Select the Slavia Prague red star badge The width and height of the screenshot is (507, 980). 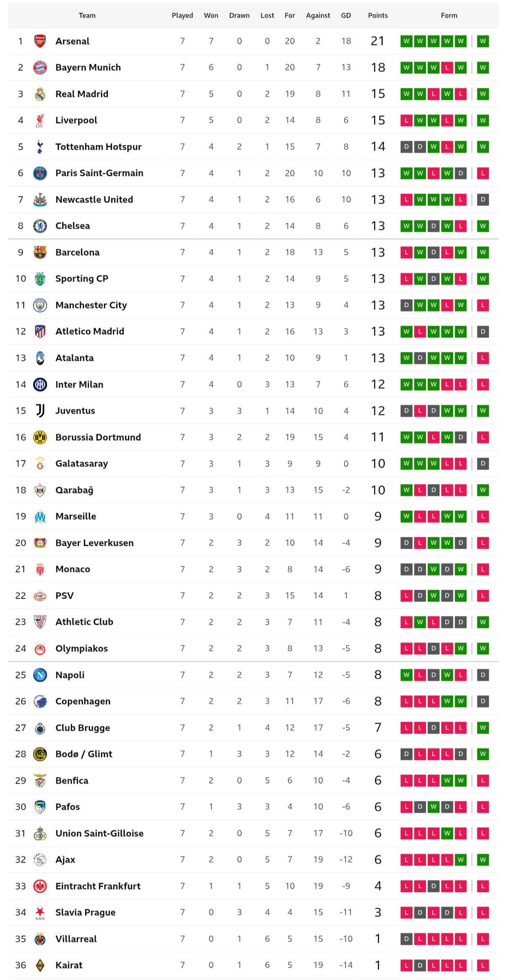click(40, 912)
